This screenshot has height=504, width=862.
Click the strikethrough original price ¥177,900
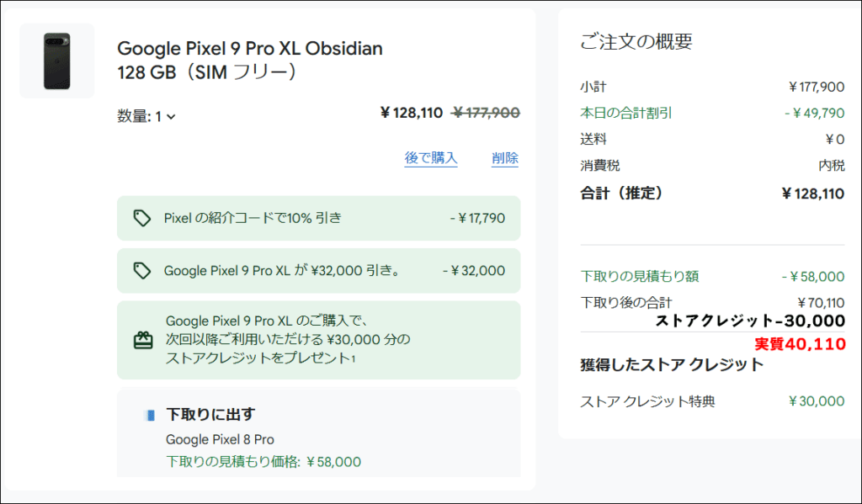486,113
